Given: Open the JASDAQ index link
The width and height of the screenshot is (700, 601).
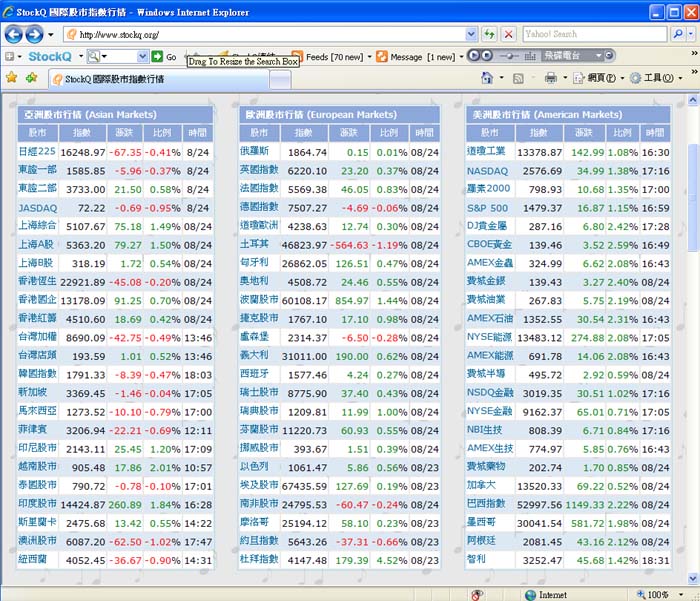Looking at the screenshot, I should pyautogui.click(x=38, y=208).
